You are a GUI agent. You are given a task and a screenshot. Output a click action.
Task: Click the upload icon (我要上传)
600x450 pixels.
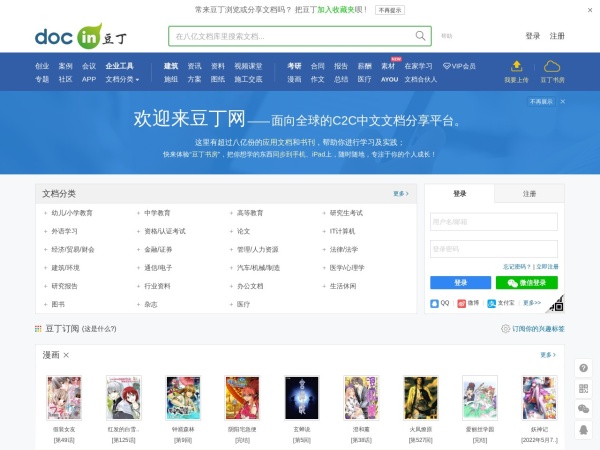coord(516,66)
